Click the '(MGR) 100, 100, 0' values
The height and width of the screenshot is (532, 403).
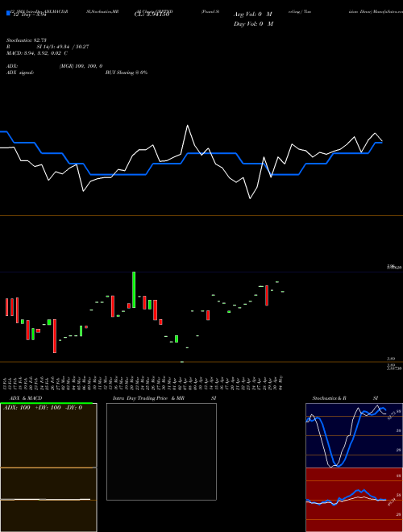pyautogui.click(x=81, y=66)
